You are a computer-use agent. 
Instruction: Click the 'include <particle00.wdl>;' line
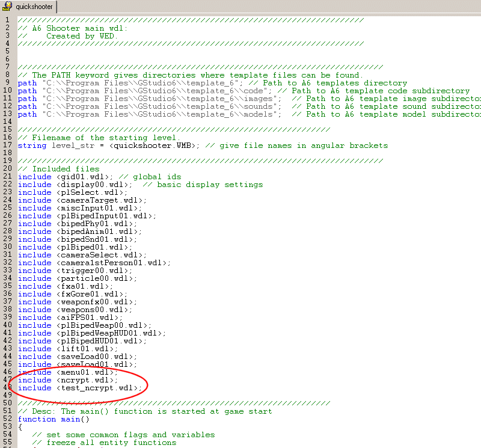coord(78,278)
